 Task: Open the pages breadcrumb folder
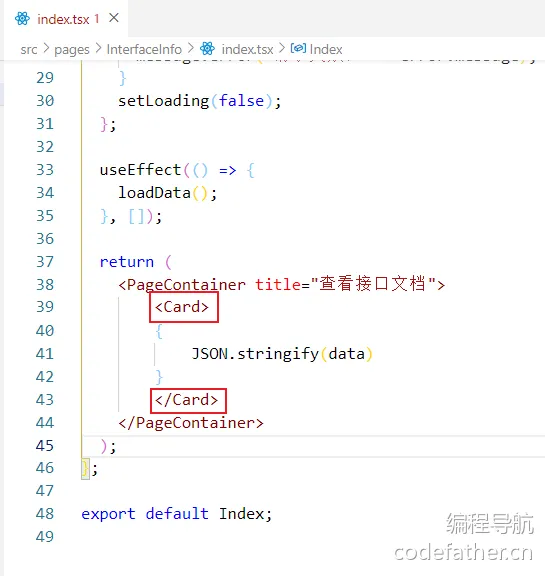pyautogui.click(x=72, y=49)
